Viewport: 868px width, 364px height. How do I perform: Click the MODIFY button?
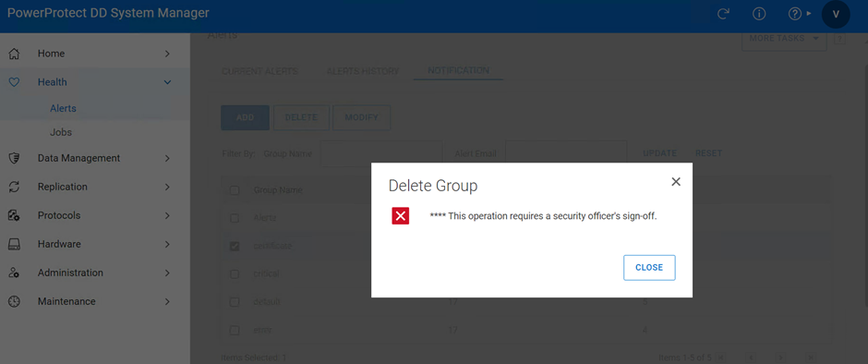pos(361,117)
